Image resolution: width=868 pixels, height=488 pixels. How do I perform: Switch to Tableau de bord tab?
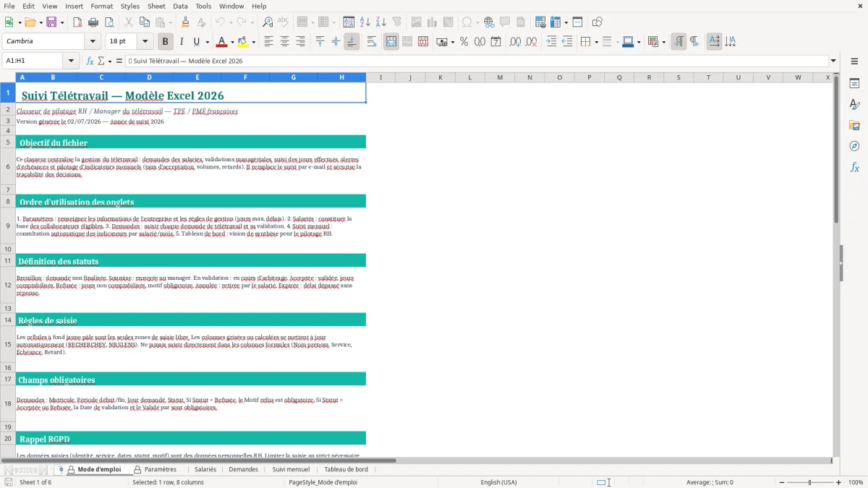pos(346,469)
